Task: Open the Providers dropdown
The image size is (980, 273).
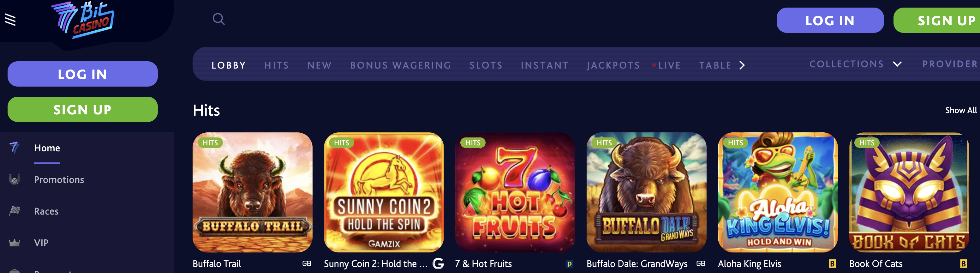Action: pyautogui.click(x=951, y=64)
